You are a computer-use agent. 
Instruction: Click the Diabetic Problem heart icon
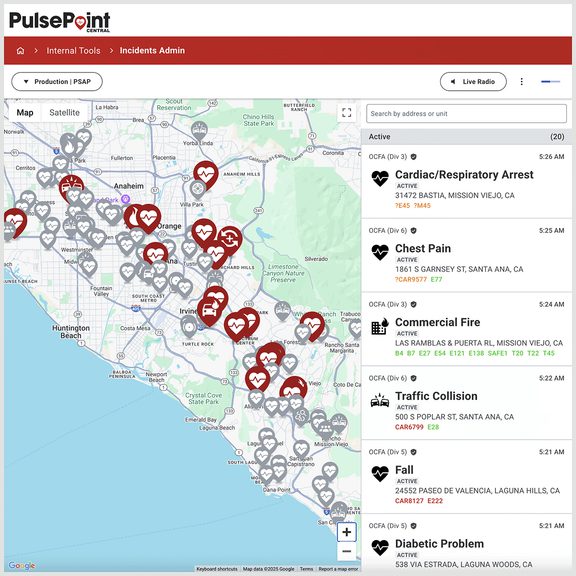[x=380, y=548]
